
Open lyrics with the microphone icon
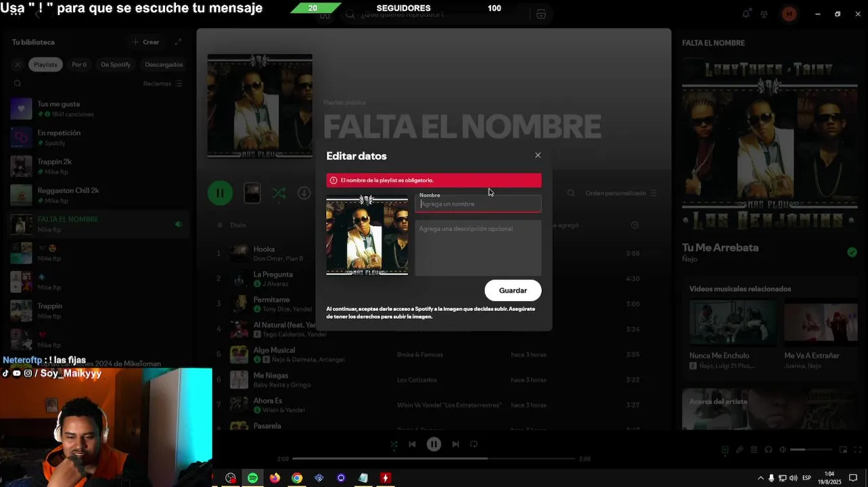point(739,450)
